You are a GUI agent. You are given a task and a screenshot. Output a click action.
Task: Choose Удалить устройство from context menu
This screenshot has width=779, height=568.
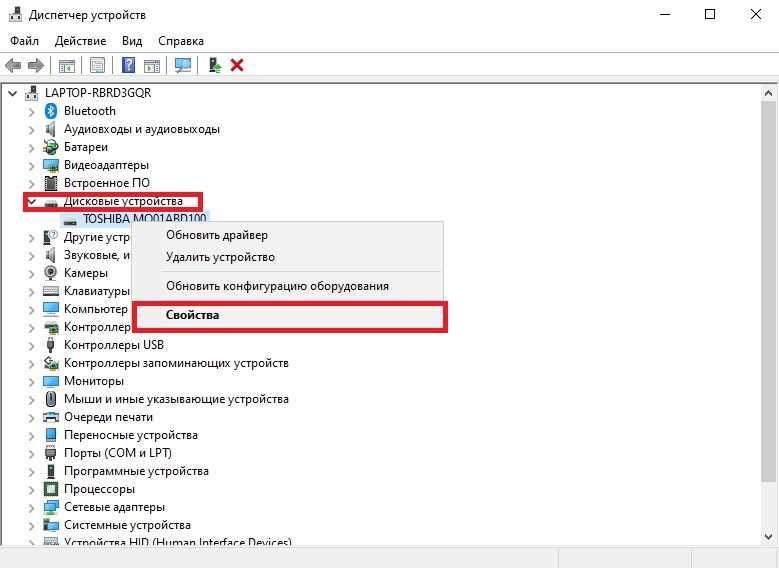pos(288,257)
